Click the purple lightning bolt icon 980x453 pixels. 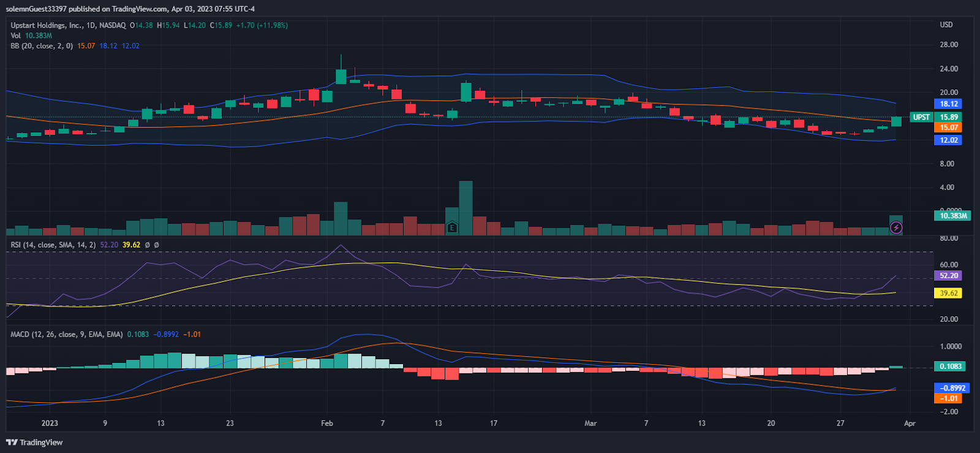pos(896,228)
